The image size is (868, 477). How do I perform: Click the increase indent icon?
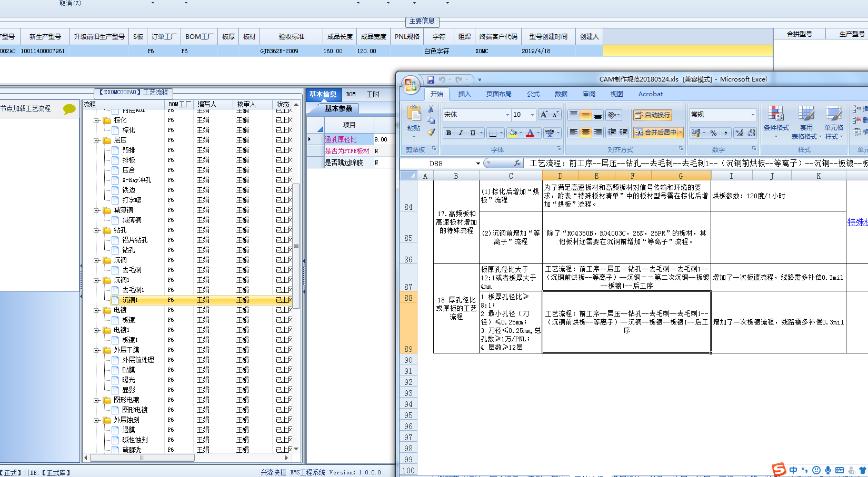point(624,133)
